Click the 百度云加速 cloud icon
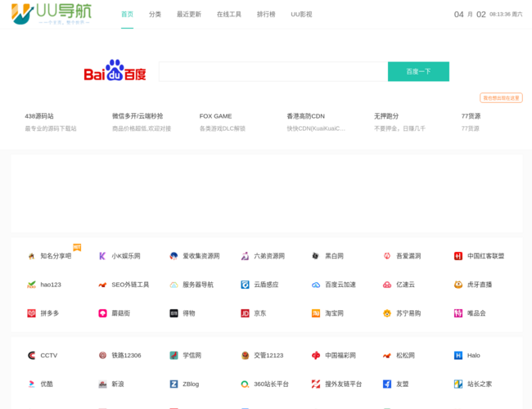Viewport: 532px width, 409px height. 316,285
